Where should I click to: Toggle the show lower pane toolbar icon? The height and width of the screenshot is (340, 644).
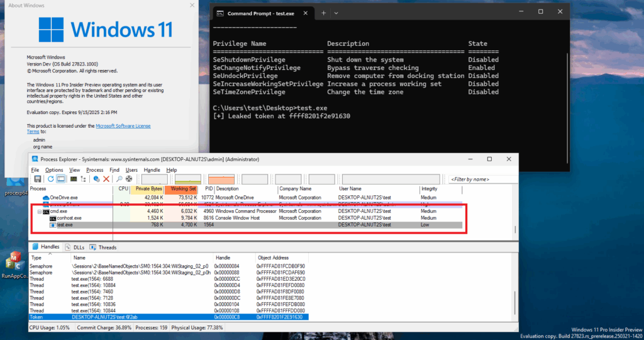point(61,179)
